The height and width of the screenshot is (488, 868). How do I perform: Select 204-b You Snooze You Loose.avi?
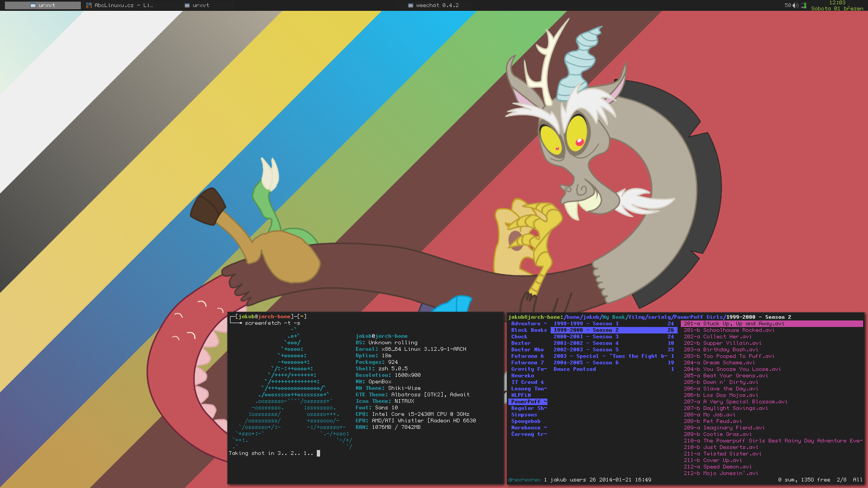tap(732, 369)
